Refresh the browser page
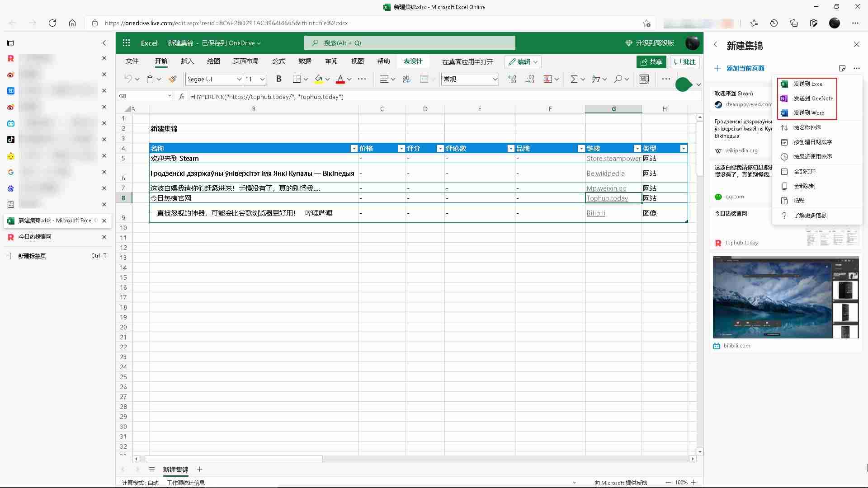Image resolution: width=868 pixels, height=488 pixels. (52, 23)
